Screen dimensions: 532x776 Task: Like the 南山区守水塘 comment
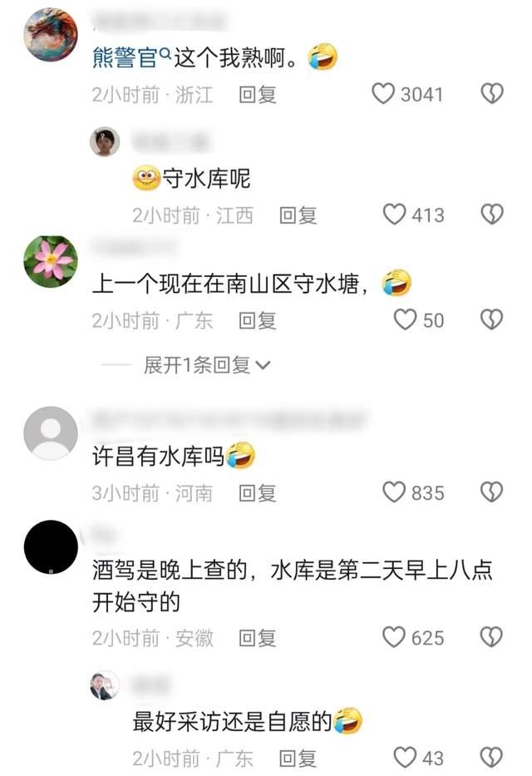405,319
